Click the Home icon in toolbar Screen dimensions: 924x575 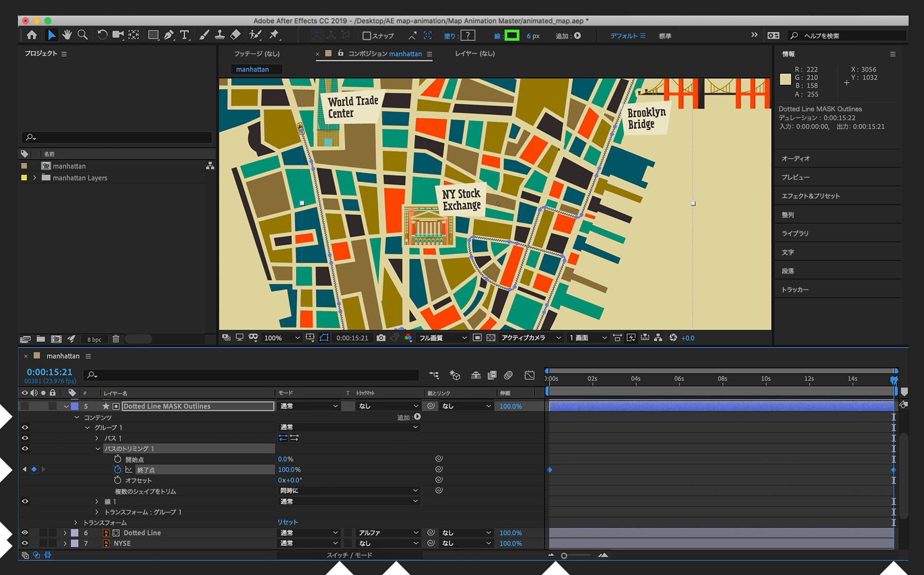32,35
